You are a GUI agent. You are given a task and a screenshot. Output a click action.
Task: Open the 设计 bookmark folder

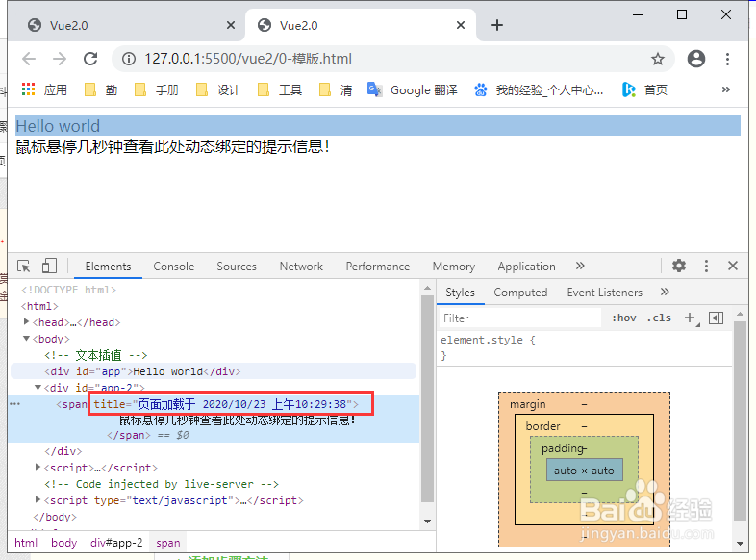coord(218,89)
